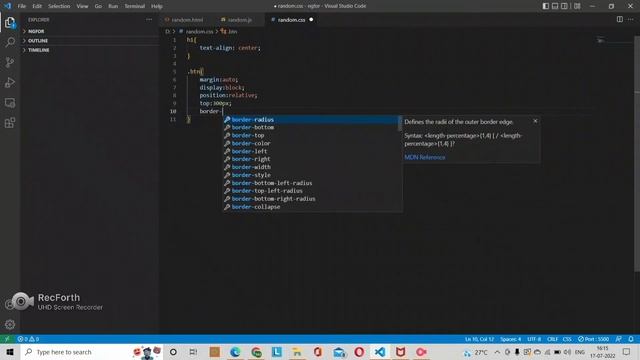This screenshot has width=640, height=360.
Task: Change CRLF end of line sequence
Action: [x=552, y=339]
